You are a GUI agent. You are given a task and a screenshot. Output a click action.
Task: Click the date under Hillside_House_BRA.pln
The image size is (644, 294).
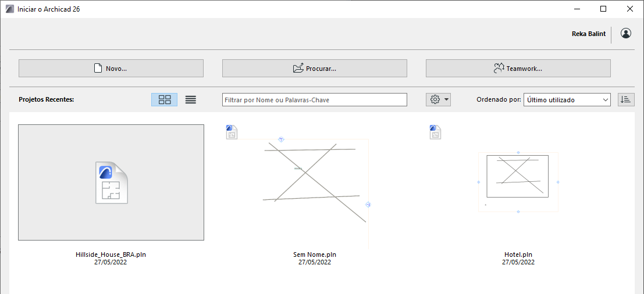coord(111,262)
